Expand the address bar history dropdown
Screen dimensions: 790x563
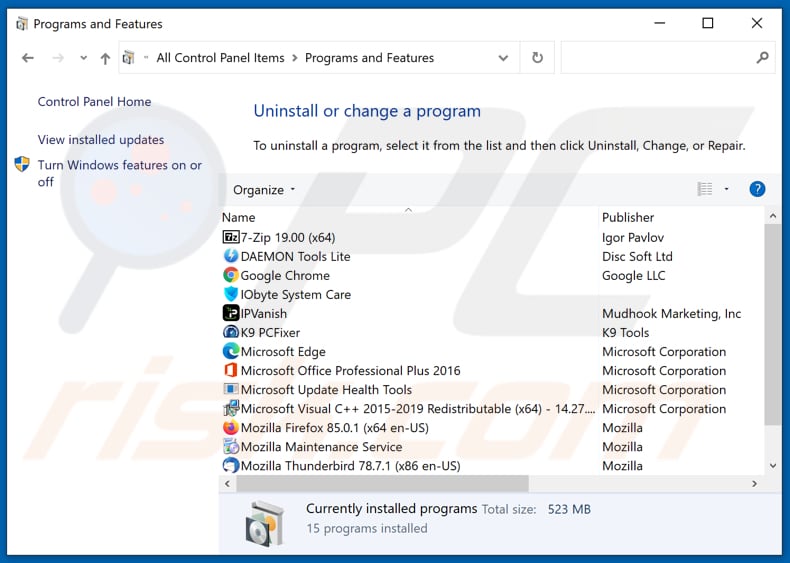(x=503, y=58)
